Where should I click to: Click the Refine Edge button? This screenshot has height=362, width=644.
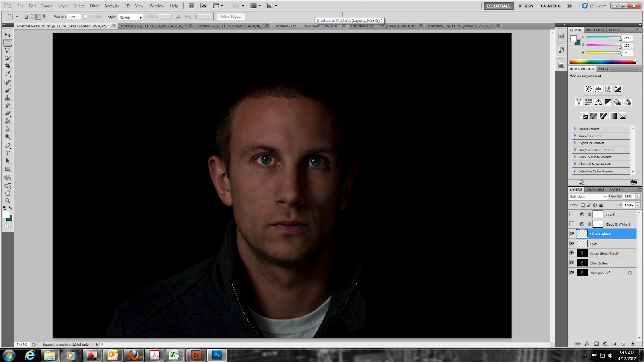231,16
